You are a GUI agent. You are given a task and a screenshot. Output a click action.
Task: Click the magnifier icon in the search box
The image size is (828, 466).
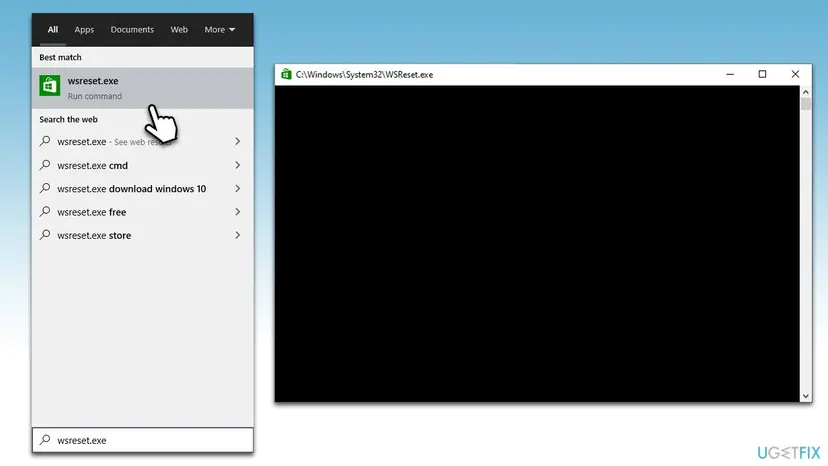tap(45, 440)
